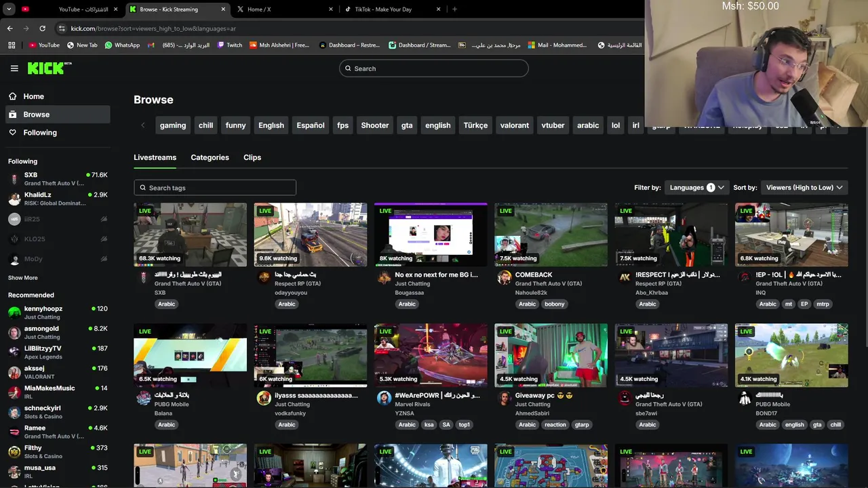Open Following in the sidebar

[58, 133]
